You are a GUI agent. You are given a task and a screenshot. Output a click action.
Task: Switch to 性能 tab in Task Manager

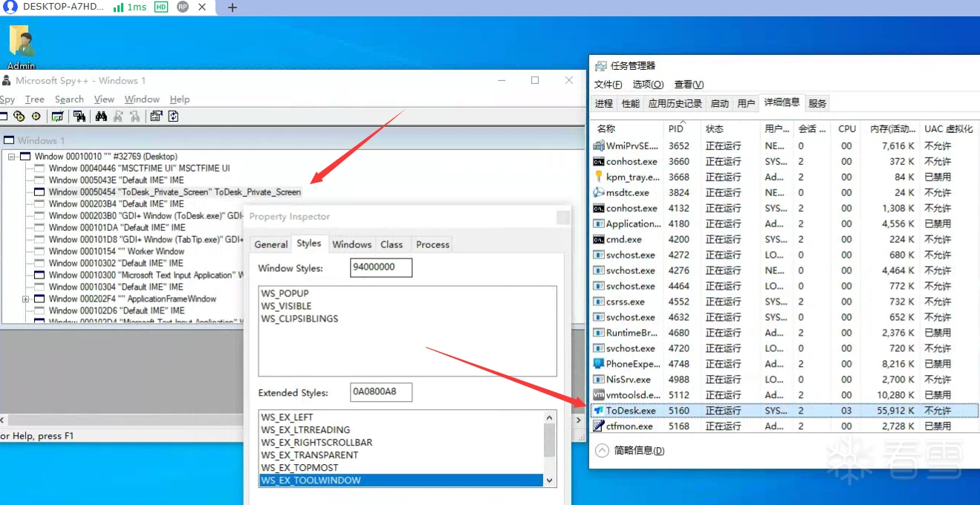(631, 103)
